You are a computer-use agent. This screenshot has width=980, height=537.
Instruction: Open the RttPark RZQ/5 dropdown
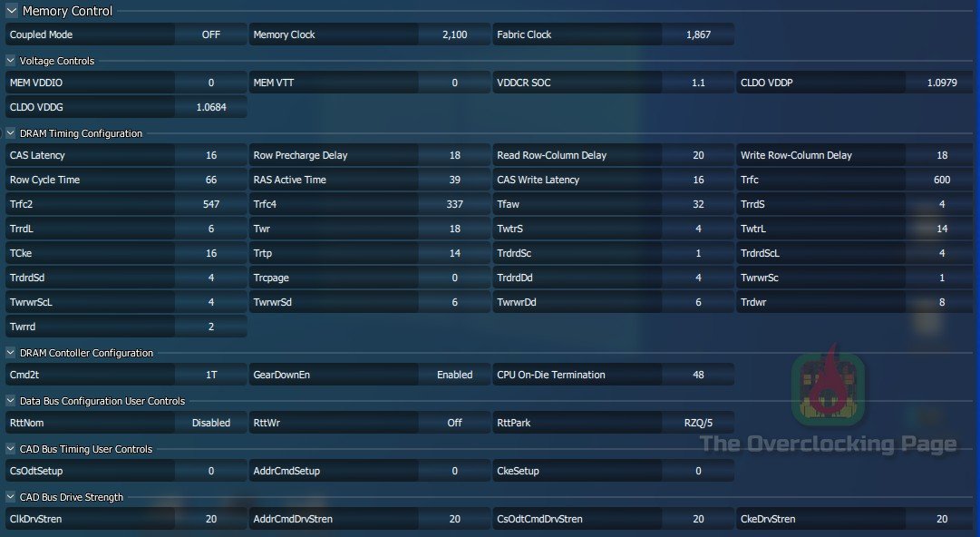tap(698, 423)
